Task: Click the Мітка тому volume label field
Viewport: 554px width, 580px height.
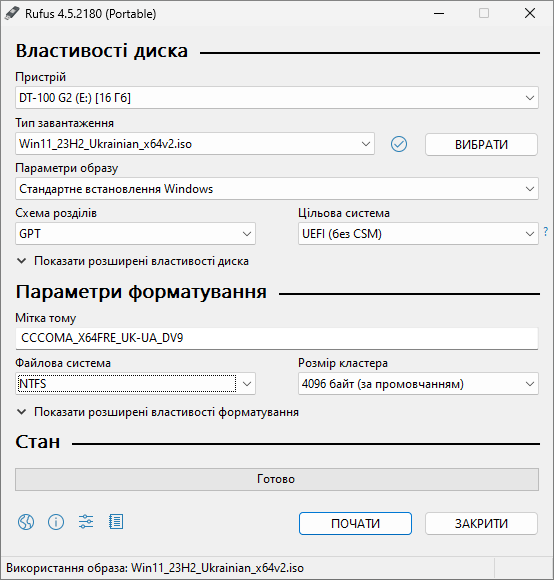Action: coord(277,338)
